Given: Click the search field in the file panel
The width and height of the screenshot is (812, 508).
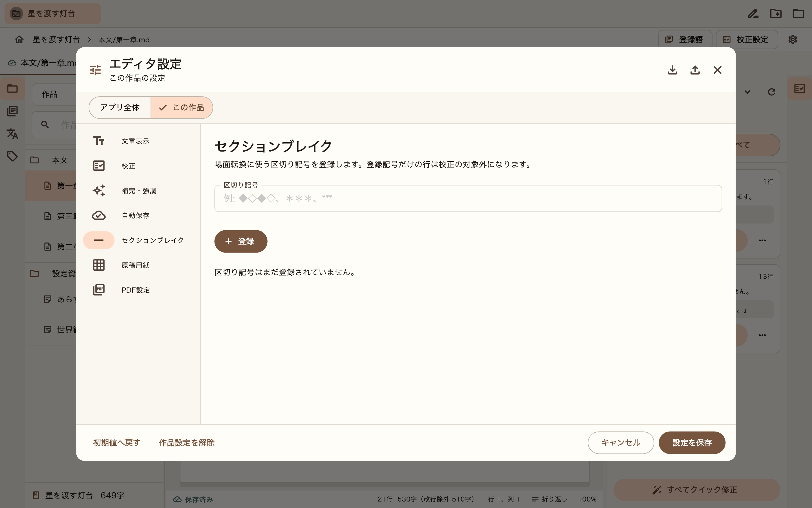Looking at the screenshot, I should 55,125.
